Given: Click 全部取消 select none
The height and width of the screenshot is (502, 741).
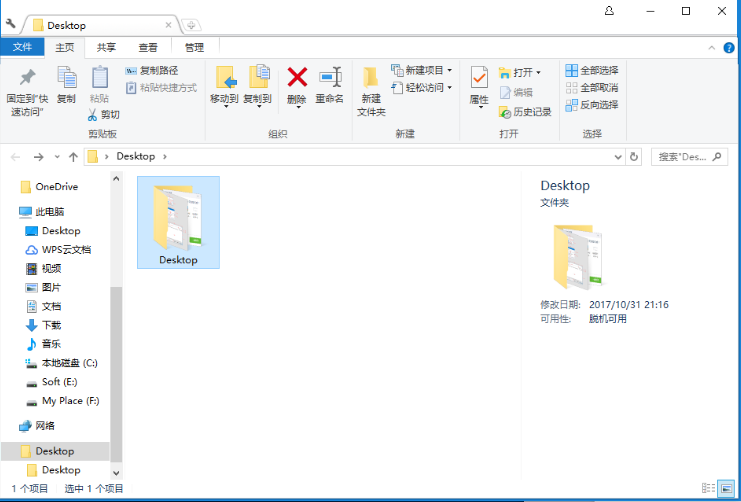Looking at the screenshot, I should click(592, 87).
